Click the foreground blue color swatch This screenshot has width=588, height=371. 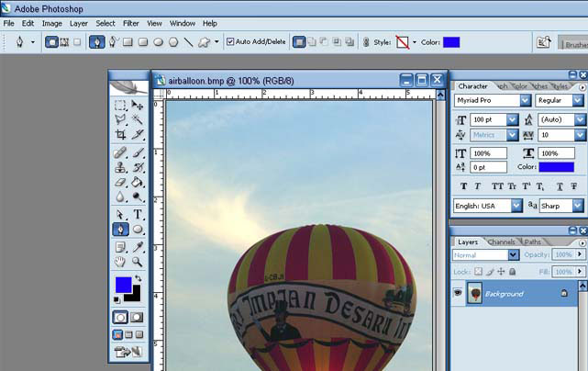pos(123,285)
